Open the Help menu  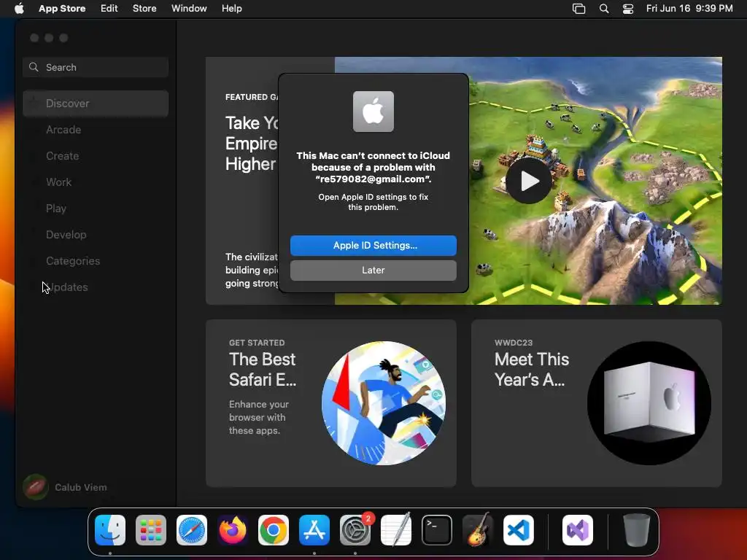[231, 9]
